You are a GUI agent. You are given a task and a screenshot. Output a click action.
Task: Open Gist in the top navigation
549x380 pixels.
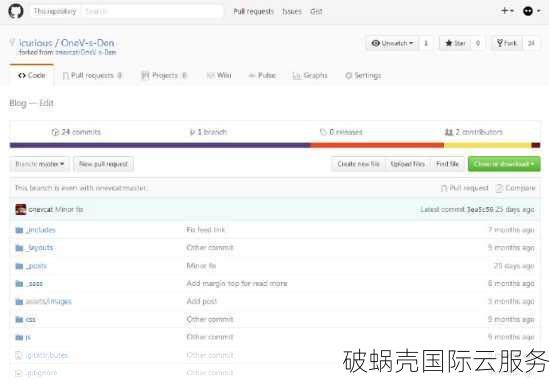(316, 12)
